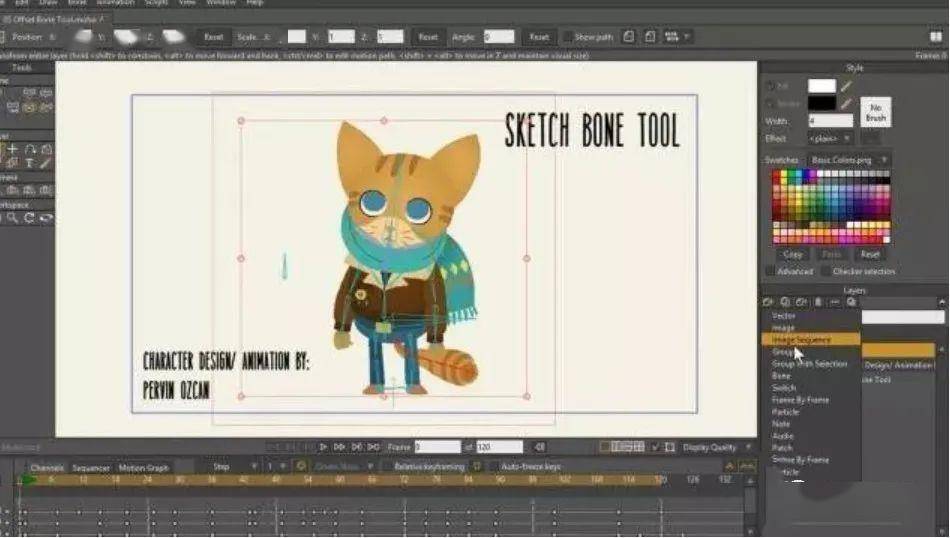Click the panel toggle icon at top right

pos(936,36)
